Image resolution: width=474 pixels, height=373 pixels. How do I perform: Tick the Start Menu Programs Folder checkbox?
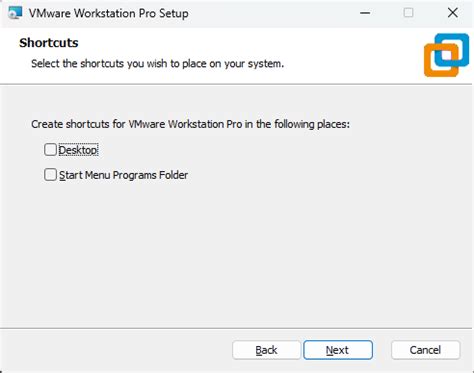50,175
